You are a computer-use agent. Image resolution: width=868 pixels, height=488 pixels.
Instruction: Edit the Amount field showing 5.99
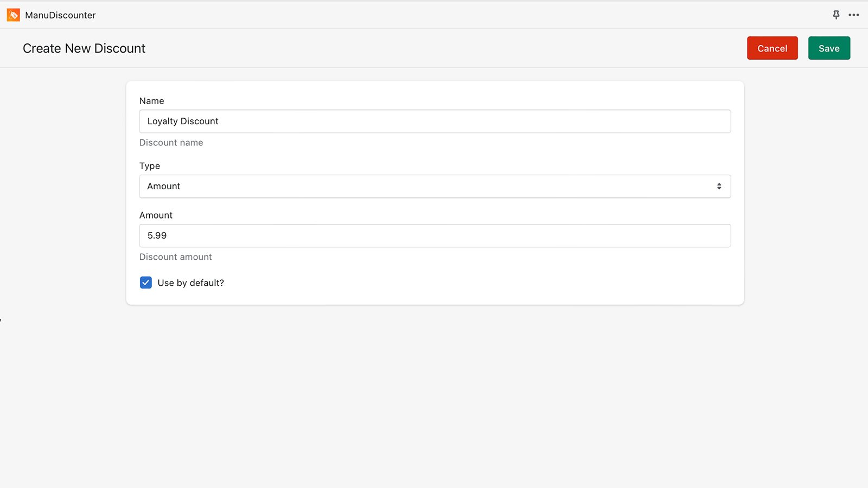click(435, 236)
